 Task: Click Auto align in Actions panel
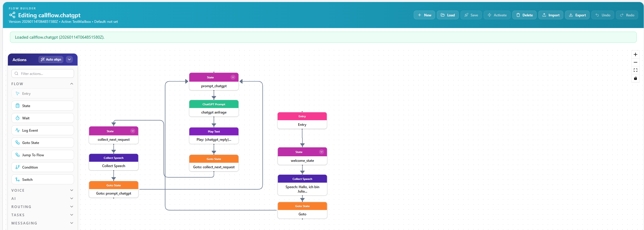point(51,59)
